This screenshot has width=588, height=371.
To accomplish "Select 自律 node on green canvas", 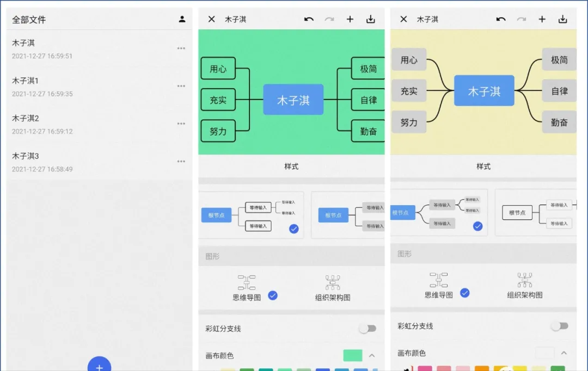I will [x=368, y=100].
